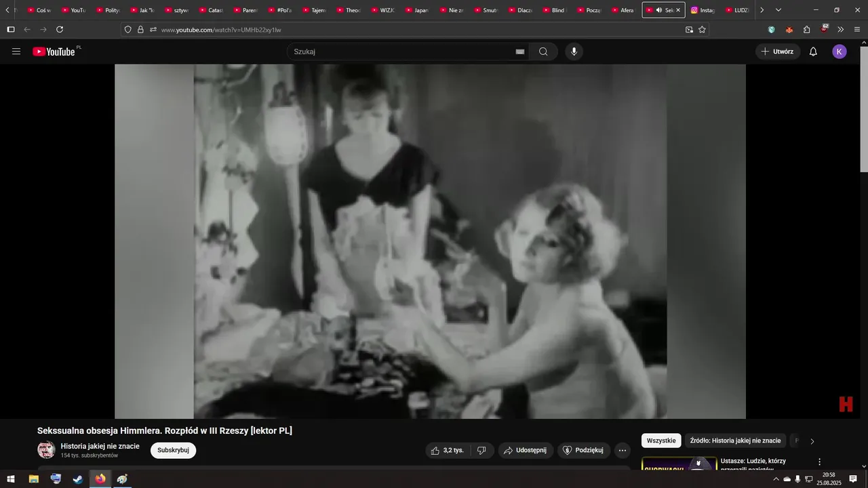Image resolution: width=868 pixels, height=488 pixels.
Task: Go forward in browser history
Action: click(43, 29)
